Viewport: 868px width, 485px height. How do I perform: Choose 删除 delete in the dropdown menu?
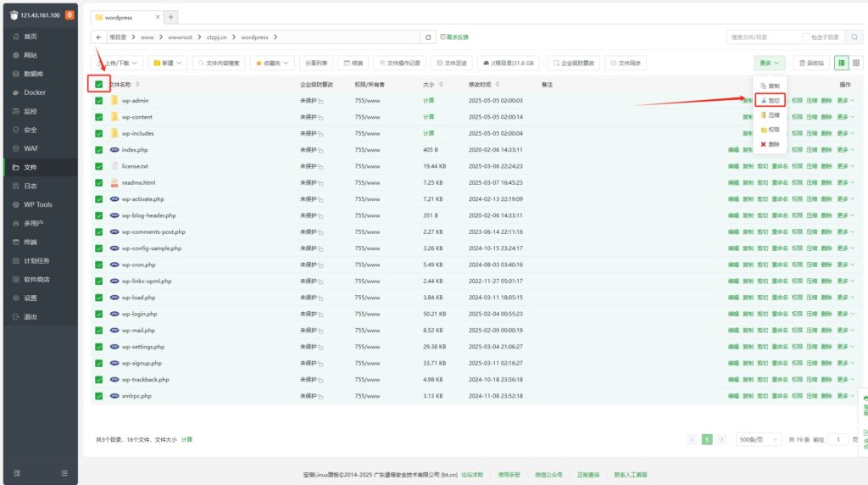tap(770, 144)
